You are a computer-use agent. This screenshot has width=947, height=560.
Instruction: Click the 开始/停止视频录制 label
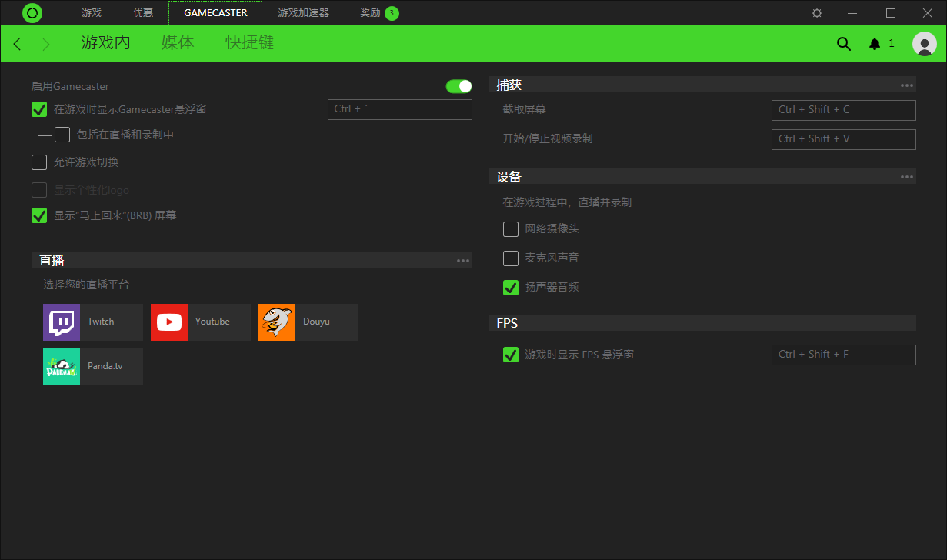[548, 138]
